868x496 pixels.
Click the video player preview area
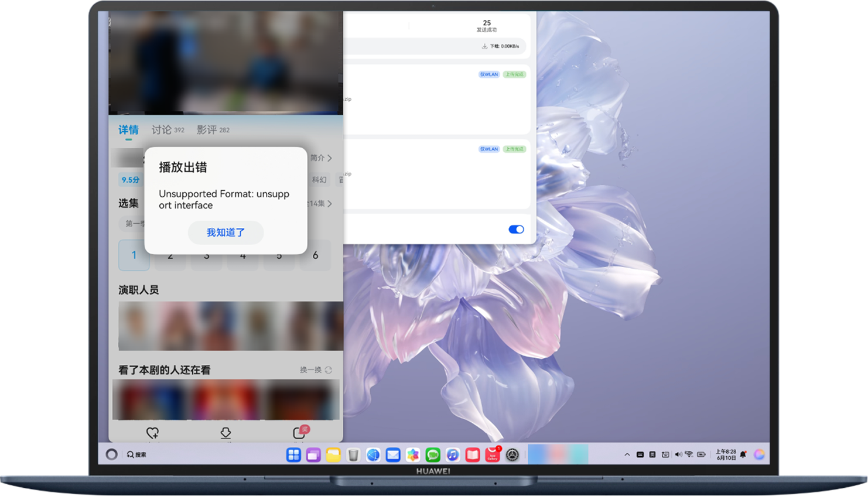pos(225,63)
